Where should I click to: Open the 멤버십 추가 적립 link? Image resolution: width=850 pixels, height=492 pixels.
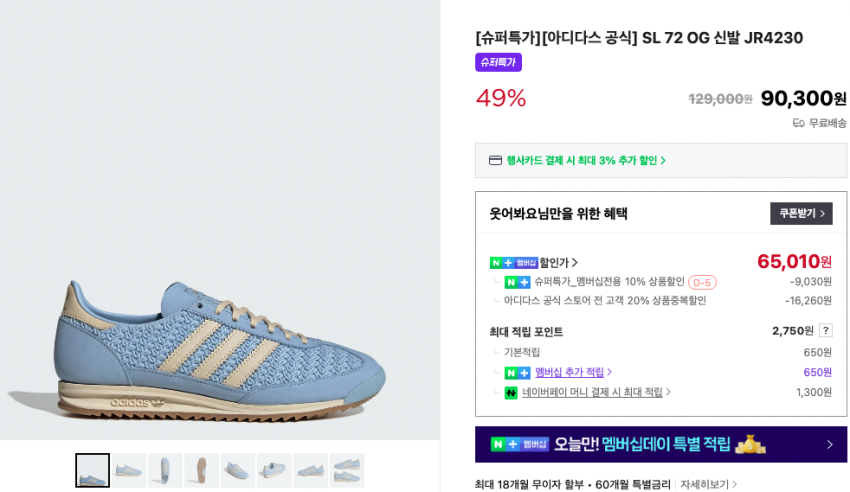[x=573, y=372]
